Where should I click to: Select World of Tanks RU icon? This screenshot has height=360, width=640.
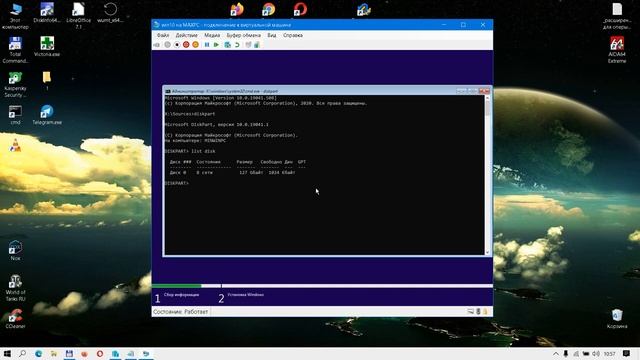click(16, 288)
